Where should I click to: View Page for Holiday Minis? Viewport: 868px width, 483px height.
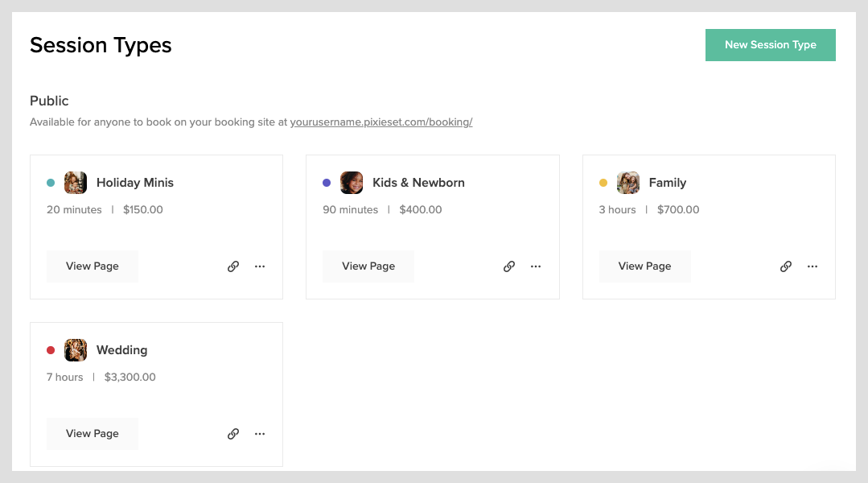coord(93,266)
